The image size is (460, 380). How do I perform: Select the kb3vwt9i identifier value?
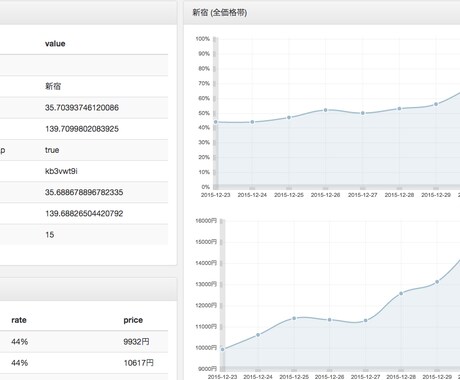[61, 171]
